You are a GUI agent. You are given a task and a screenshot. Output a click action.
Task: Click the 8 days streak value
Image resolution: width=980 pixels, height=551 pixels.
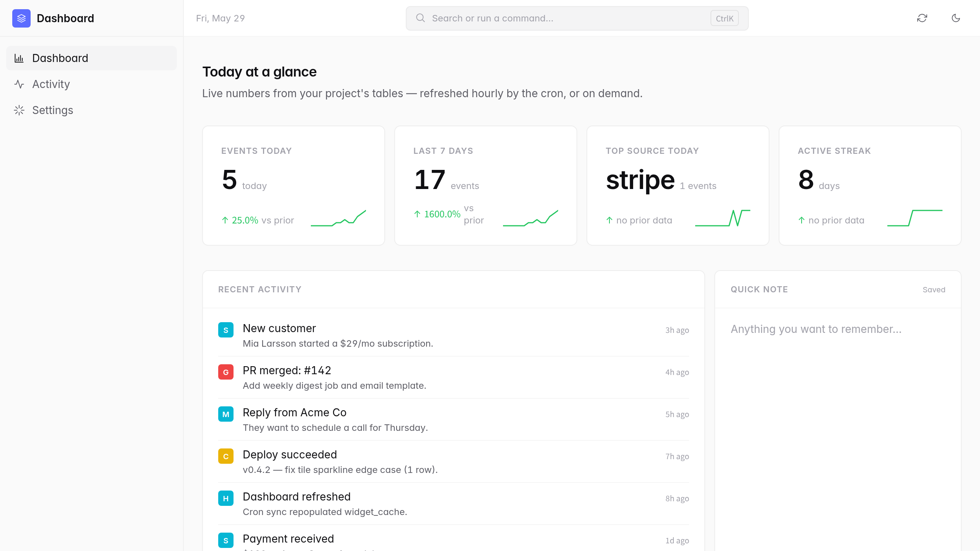pos(819,180)
